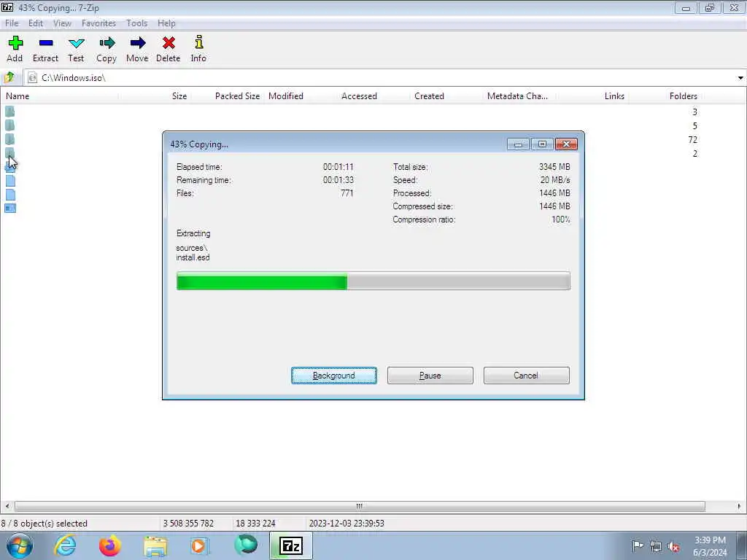Click the horizontal scrollbar left arrow
The width and height of the screenshot is (747, 560).
coord(7,506)
